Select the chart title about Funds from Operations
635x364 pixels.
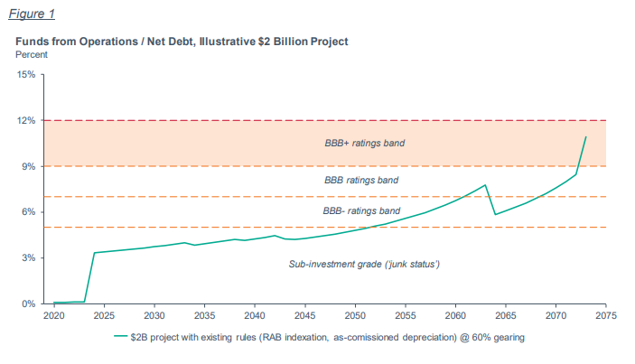(182, 42)
